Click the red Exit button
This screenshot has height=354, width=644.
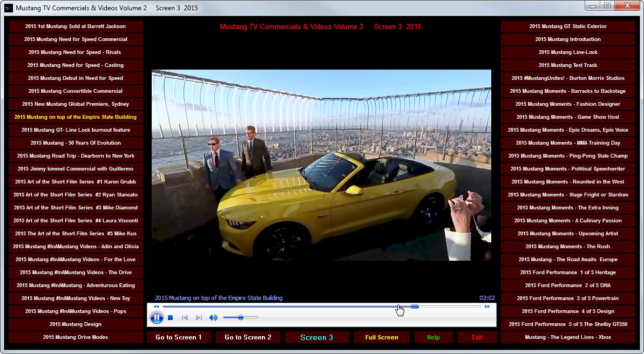coord(477,337)
